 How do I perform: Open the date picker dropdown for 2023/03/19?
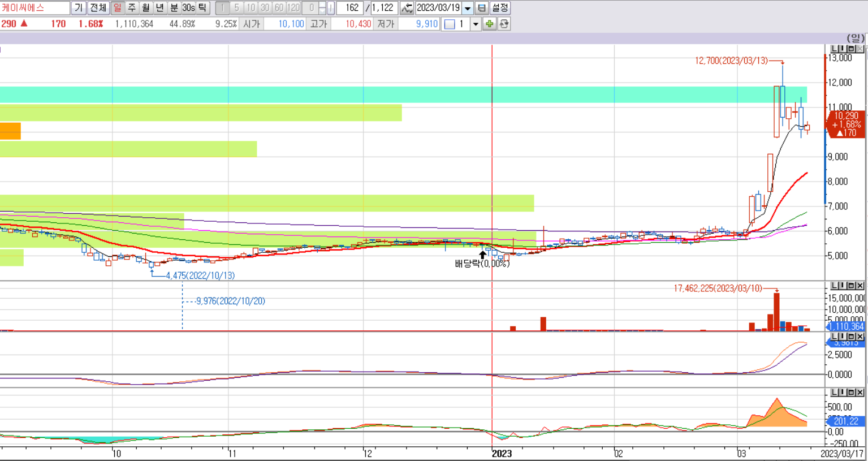(x=468, y=8)
